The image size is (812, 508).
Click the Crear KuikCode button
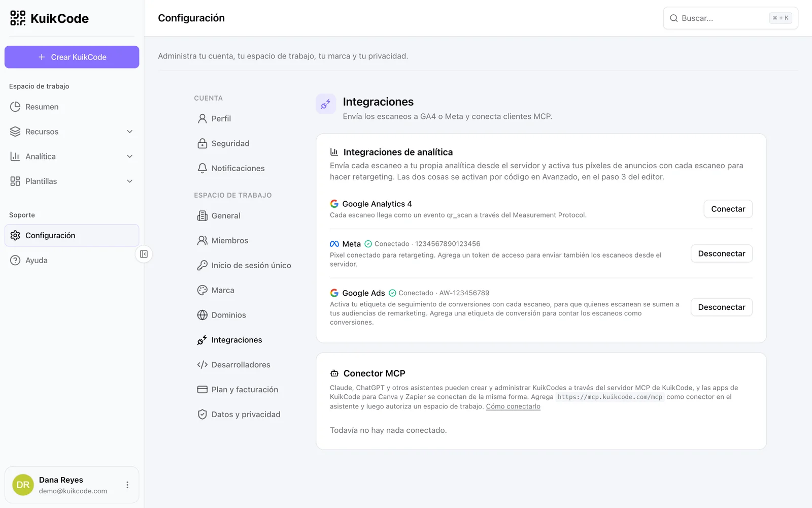pyautogui.click(x=72, y=57)
